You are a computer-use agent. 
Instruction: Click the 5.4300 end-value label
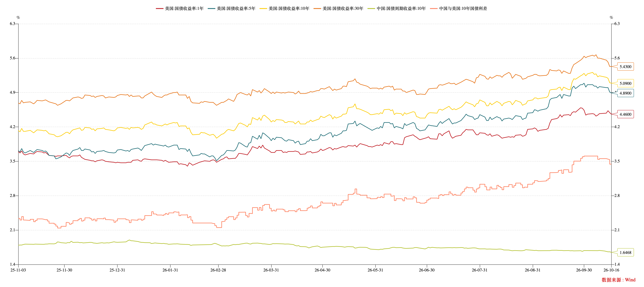point(625,67)
